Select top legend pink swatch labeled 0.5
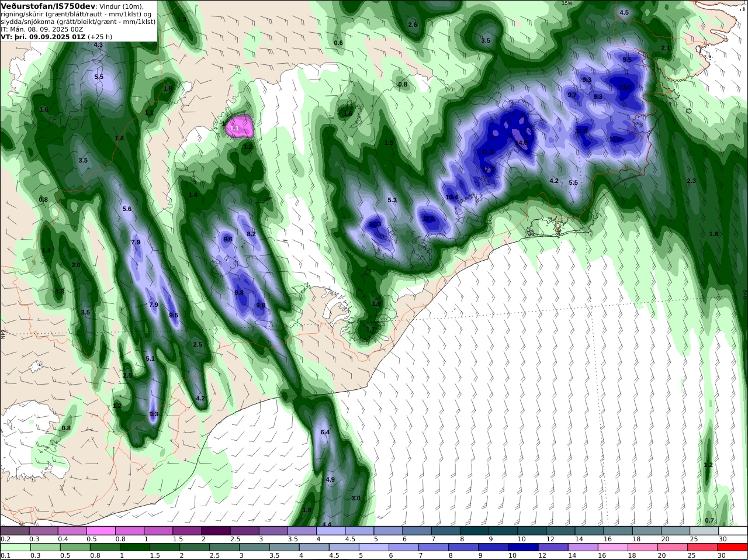Screen dimensions: 748x560 tap(101, 531)
